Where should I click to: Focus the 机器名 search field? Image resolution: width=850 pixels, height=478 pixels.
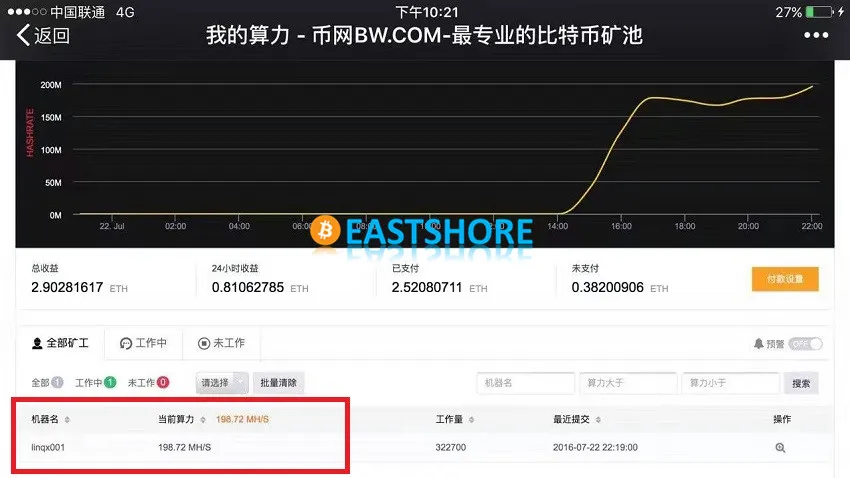click(x=525, y=383)
